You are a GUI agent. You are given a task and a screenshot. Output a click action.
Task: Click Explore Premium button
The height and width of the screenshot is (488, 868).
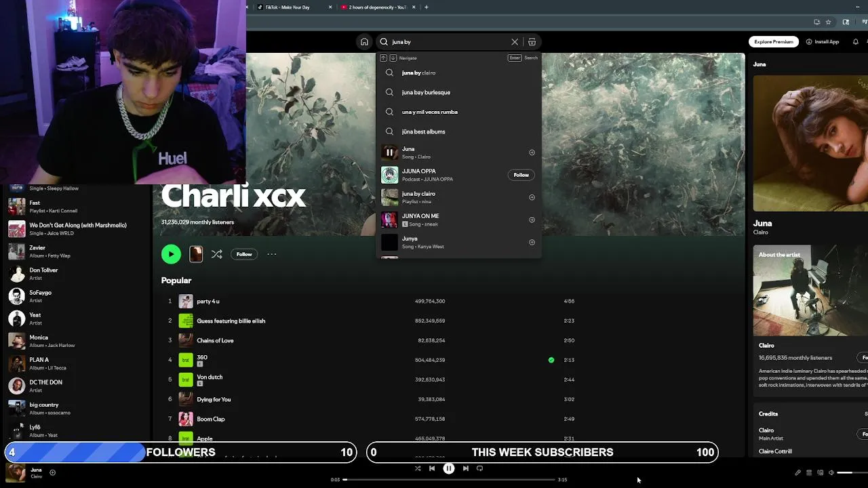773,42
